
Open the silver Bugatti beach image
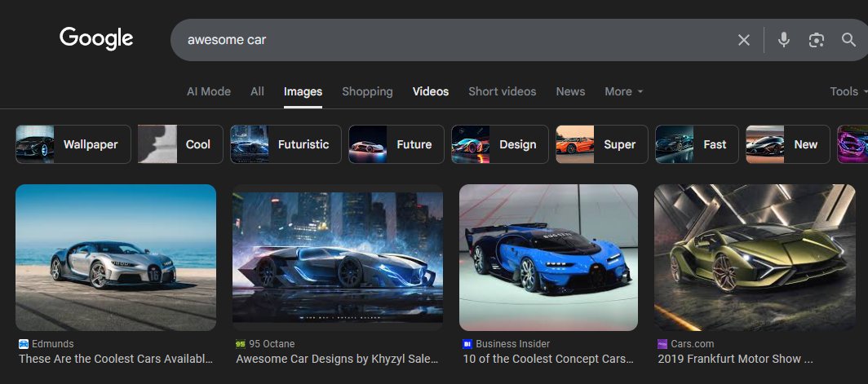tap(116, 258)
